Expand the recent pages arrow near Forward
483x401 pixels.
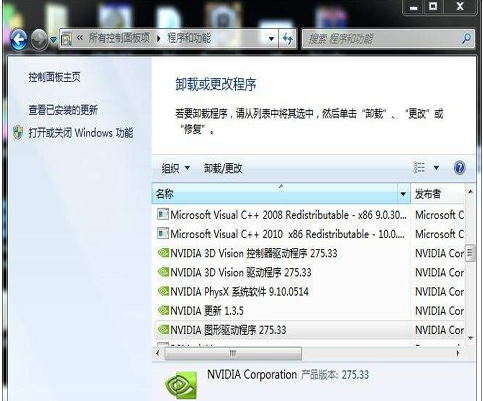point(53,39)
